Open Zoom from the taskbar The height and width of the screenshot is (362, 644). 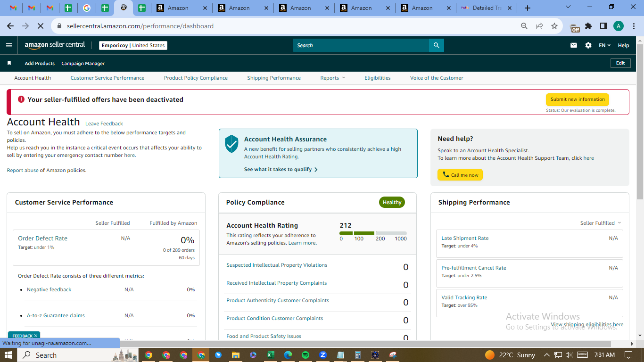(x=323, y=355)
